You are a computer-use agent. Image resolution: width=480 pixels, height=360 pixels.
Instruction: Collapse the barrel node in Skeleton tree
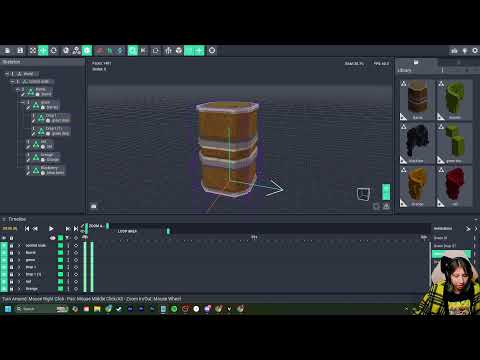[x=18, y=89]
